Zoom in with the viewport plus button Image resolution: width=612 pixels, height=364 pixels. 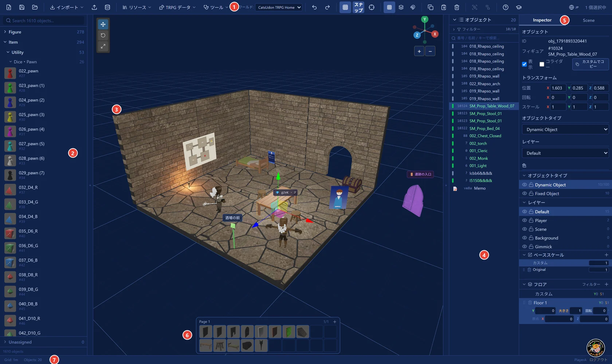pyautogui.click(x=419, y=51)
